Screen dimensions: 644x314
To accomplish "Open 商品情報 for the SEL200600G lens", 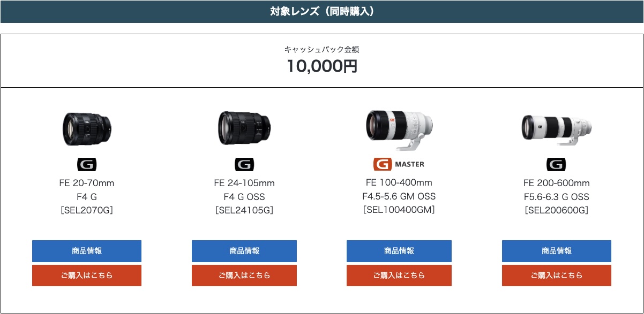I will [557, 251].
